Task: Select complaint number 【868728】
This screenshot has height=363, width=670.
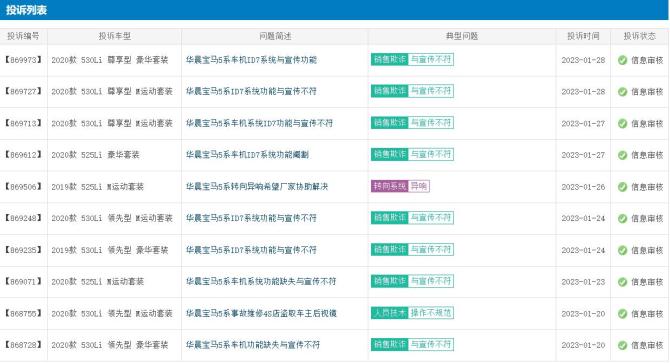Action: pyautogui.click(x=23, y=345)
